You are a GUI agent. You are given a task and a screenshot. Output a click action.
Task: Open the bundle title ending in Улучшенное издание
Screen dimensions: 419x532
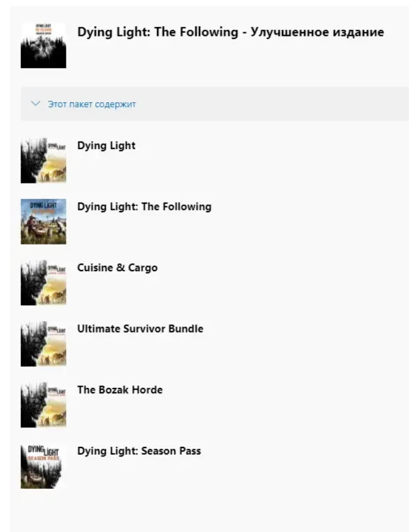point(230,32)
